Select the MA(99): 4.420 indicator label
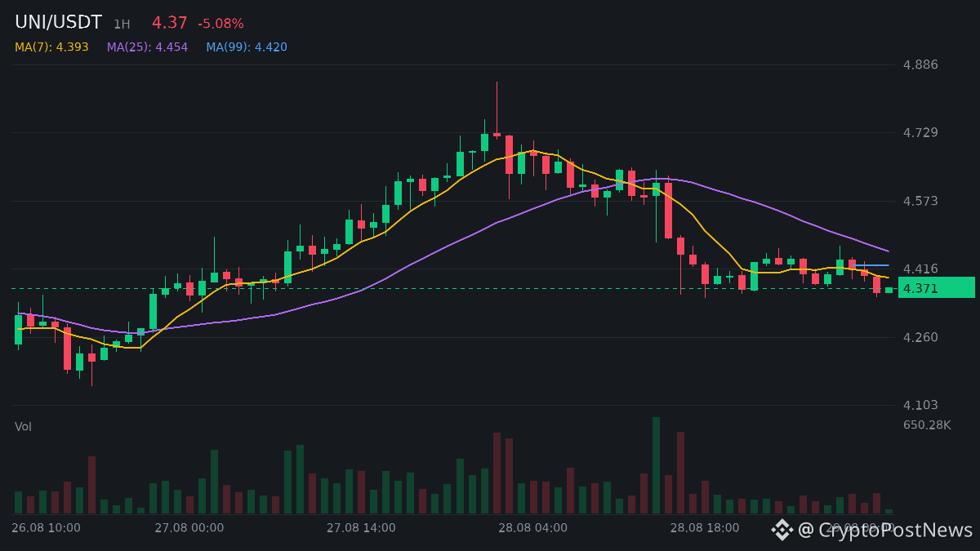Viewport: 980px width, 551px height. point(247,47)
